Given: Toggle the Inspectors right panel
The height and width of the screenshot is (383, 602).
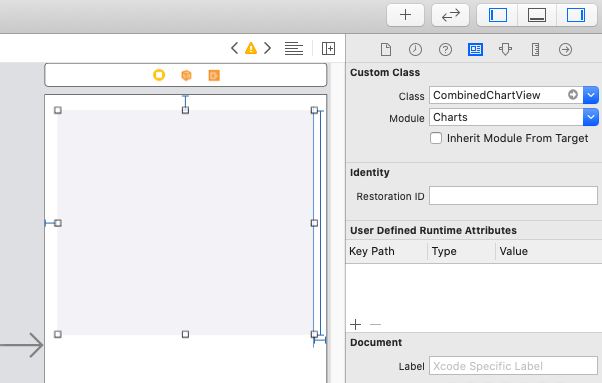Looking at the screenshot, I should 576,15.
